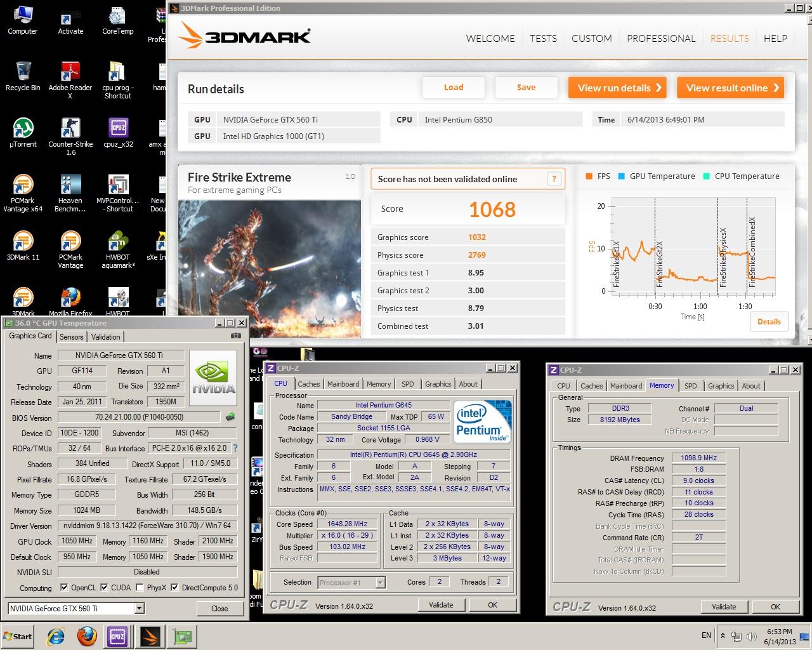Open the CUSTOM tab in 3DMark
812x650 pixels.
point(591,38)
